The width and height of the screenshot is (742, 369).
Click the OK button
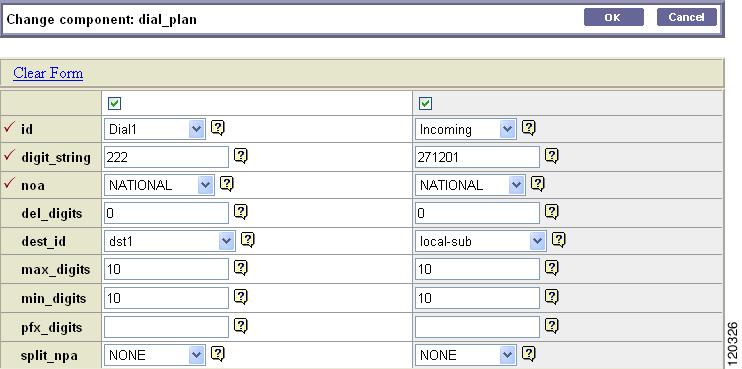613,18
